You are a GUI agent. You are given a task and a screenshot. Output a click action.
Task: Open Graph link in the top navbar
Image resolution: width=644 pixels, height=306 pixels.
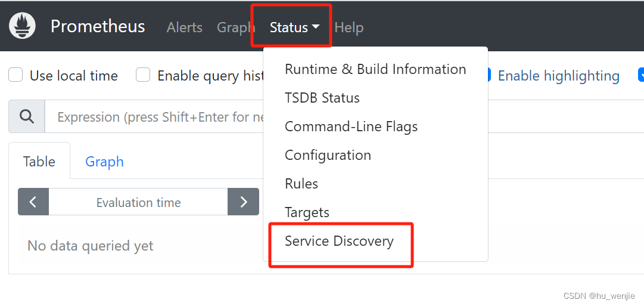pyautogui.click(x=236, y=27)
